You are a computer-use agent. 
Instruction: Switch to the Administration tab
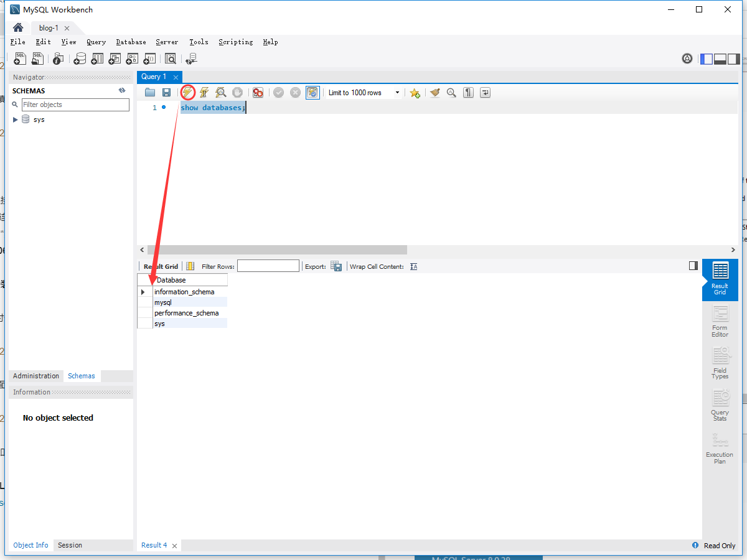click(x=36, y=376)
